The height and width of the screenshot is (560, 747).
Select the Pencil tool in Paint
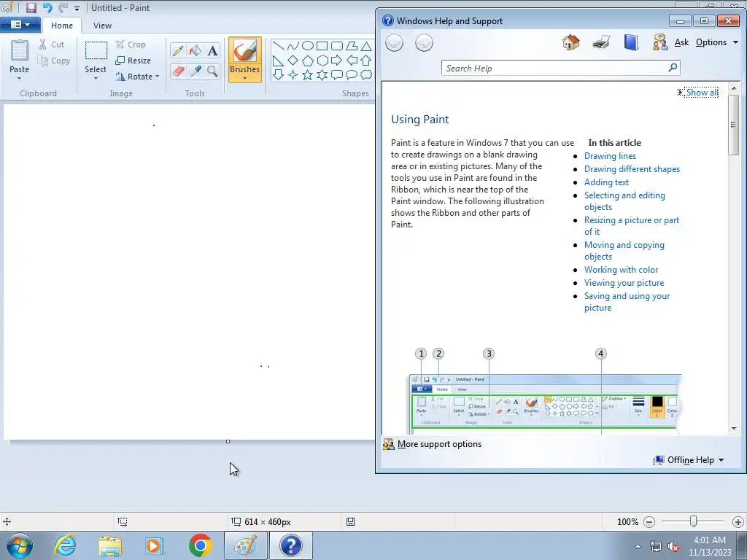tap(178, 50)
